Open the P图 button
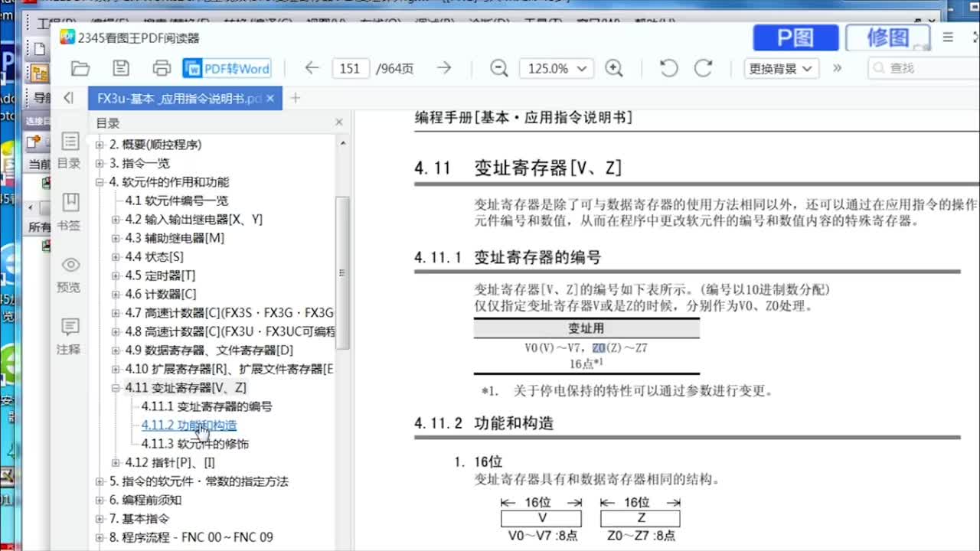 pyautogui.click(x=796, y=37)
